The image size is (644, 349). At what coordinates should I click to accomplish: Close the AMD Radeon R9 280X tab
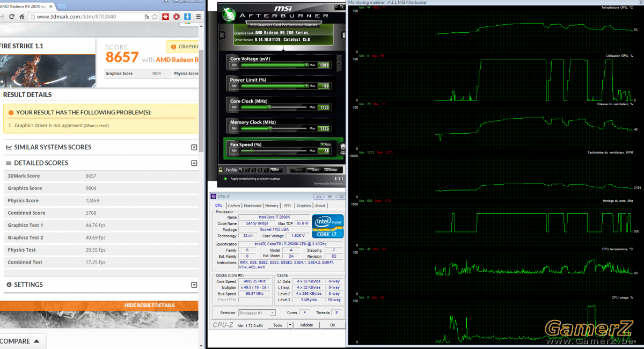click(x=50, y=6)
